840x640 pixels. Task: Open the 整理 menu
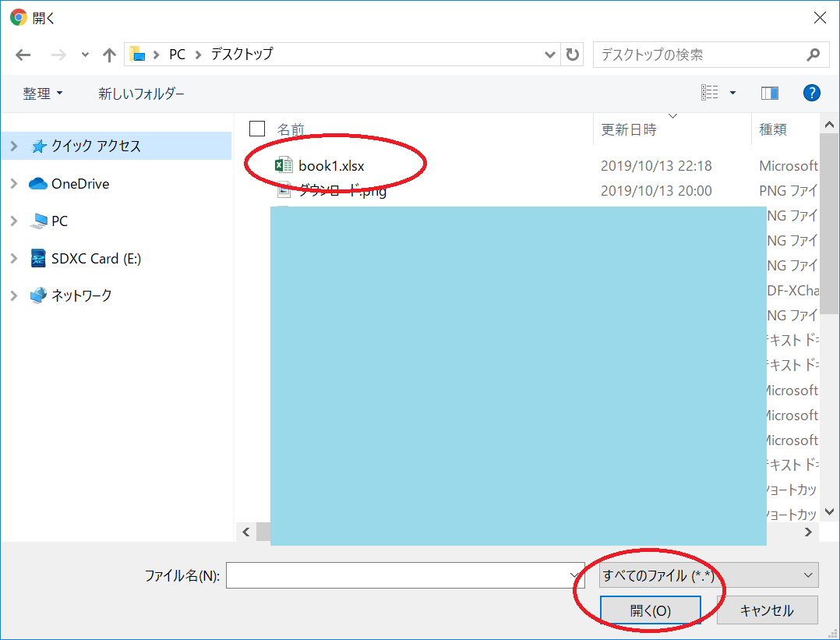coord(43,94)
